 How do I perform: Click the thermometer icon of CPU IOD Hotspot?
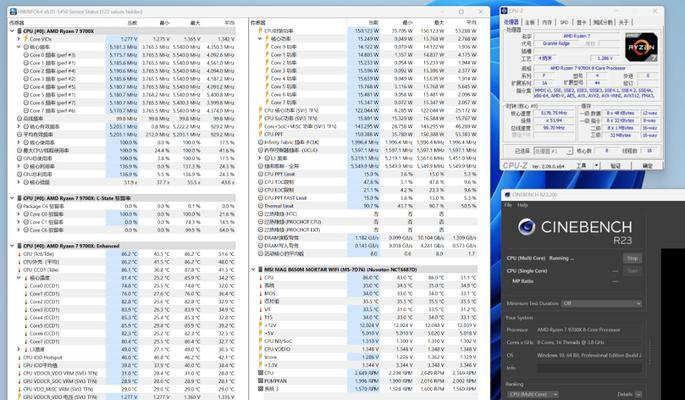point(19,357)
